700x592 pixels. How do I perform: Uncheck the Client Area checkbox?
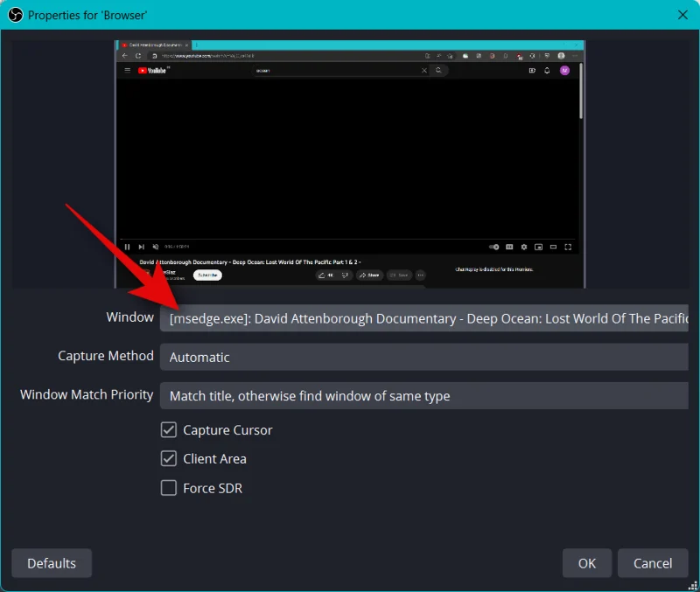169,458
